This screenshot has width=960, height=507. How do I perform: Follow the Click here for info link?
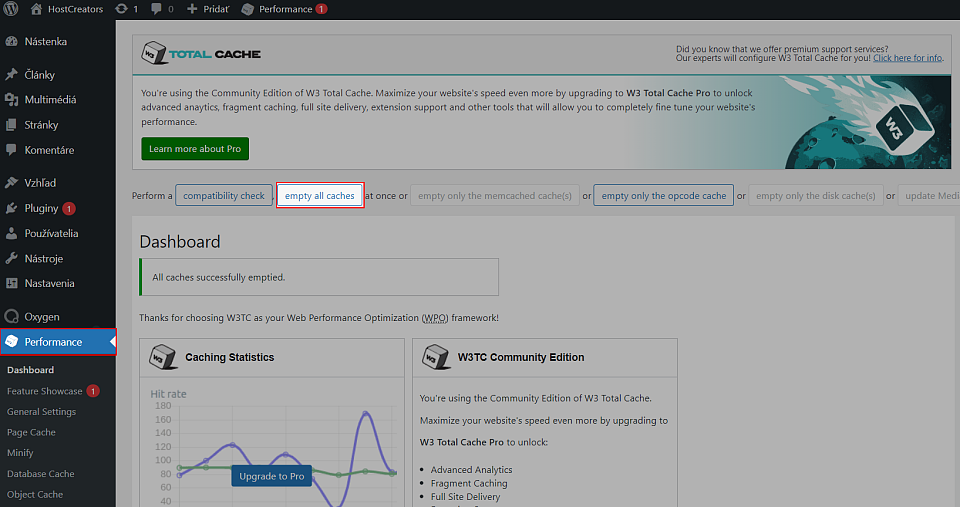pyautogui.click(x=907, y=58)
